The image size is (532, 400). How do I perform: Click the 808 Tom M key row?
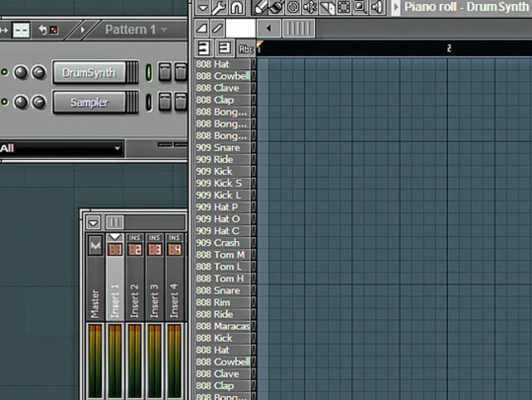click(223, 254)
